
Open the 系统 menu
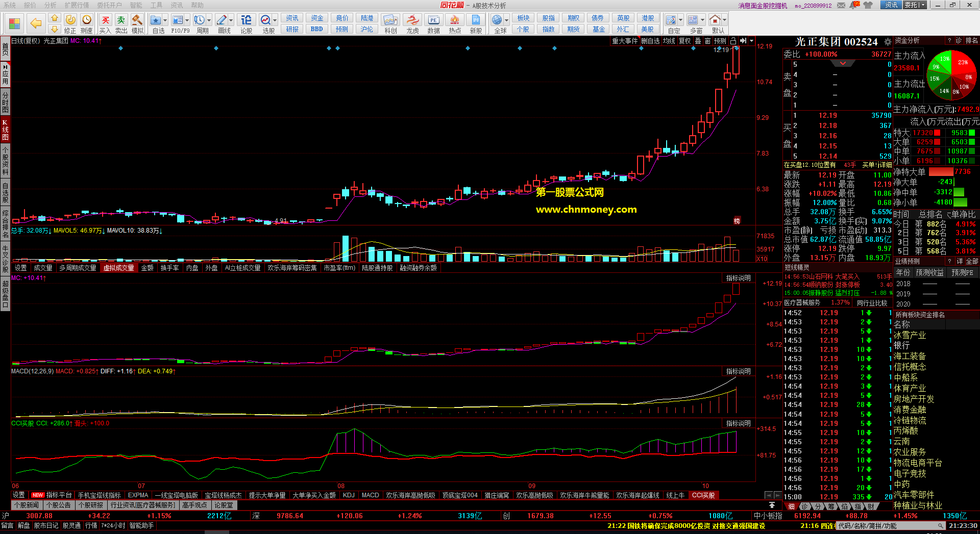click(10, 5)
